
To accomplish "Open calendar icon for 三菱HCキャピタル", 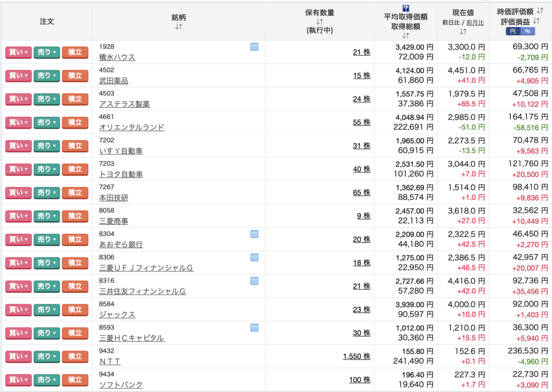I will coord(254,328).
